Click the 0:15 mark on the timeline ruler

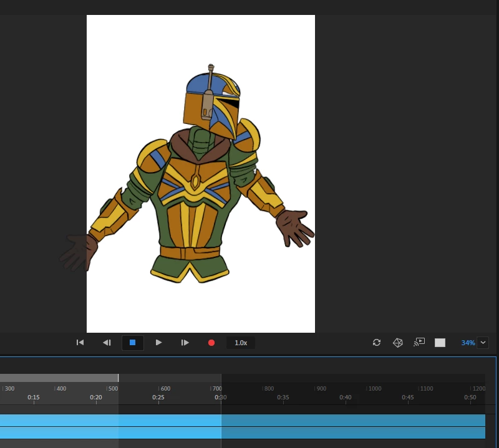pyautogui.click(x=34, y=398)
